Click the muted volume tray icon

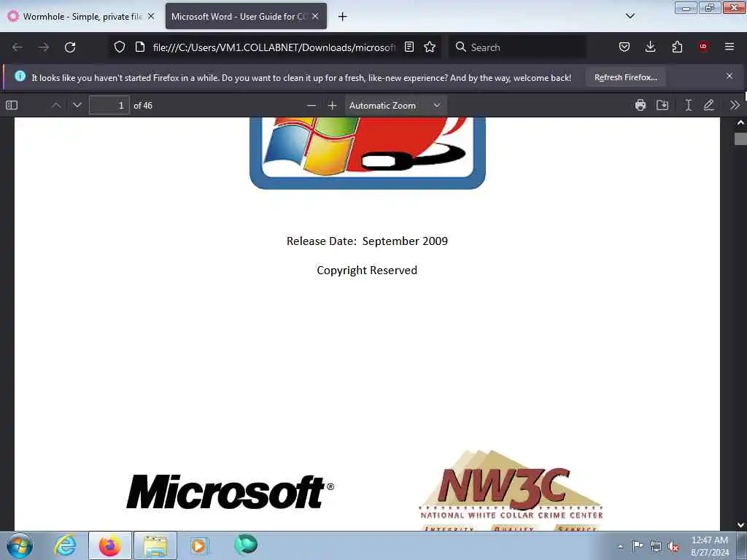click(x=673, y=546)
